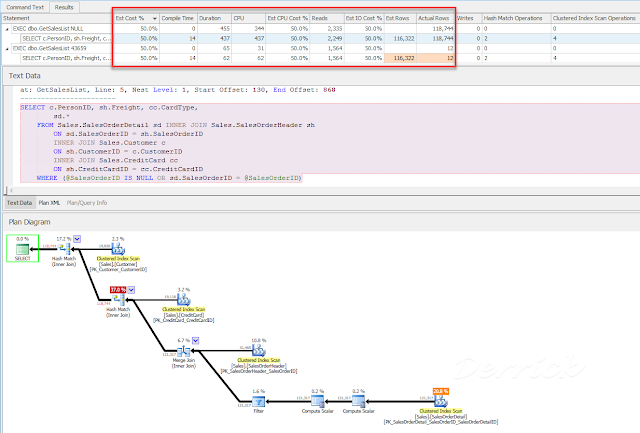Sort by Clustered Index Scan Operations column

click(x=594, y=18)
